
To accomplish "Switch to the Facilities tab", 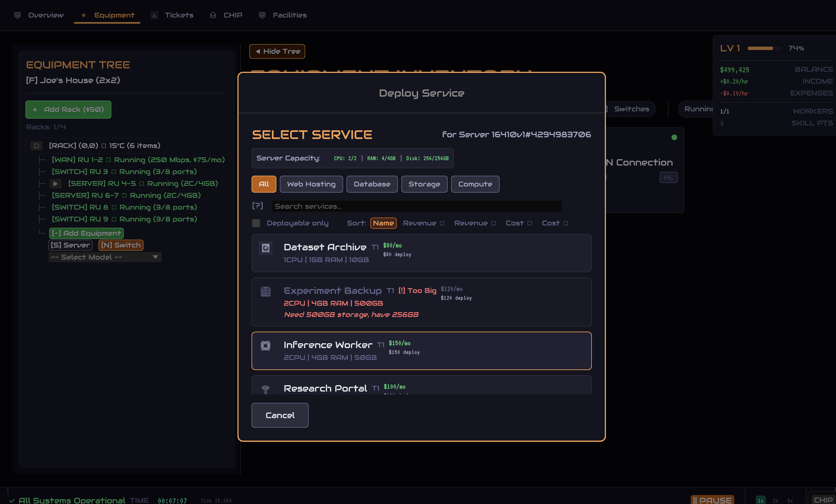I will (x=289, y=15).
